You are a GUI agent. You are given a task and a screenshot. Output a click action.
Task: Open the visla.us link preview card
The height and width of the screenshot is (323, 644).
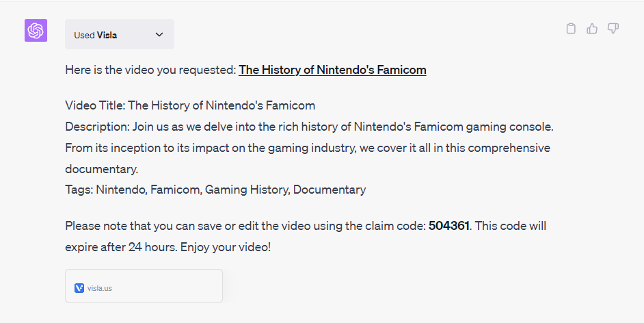click(x=144, y=286)
